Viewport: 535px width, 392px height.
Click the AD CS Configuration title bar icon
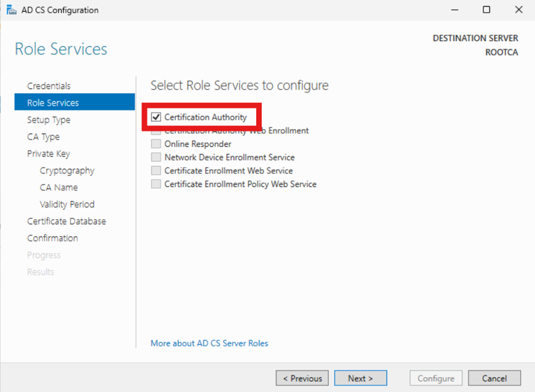[x=11, y=10]
